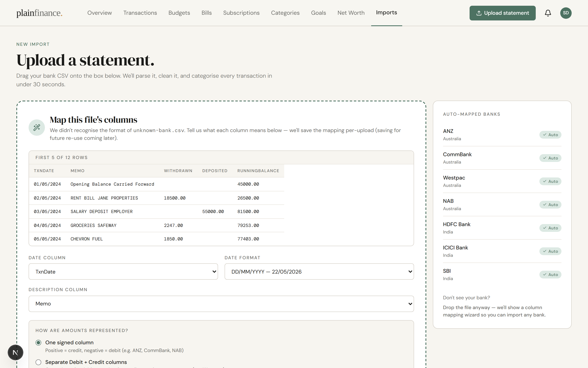Click the CHEVRON FUEL cell
Image resolution: width=588 pixels, height=368 pixels.
(x=87, y=239)
